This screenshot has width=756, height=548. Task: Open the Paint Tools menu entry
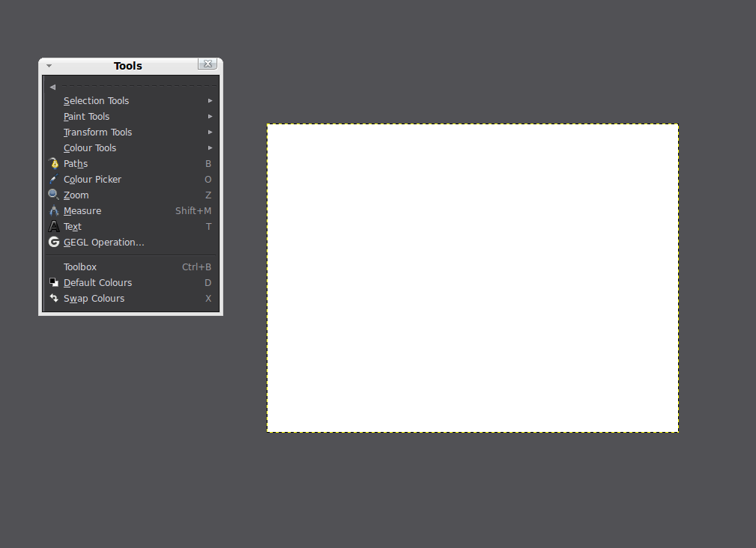pos(130,117)
